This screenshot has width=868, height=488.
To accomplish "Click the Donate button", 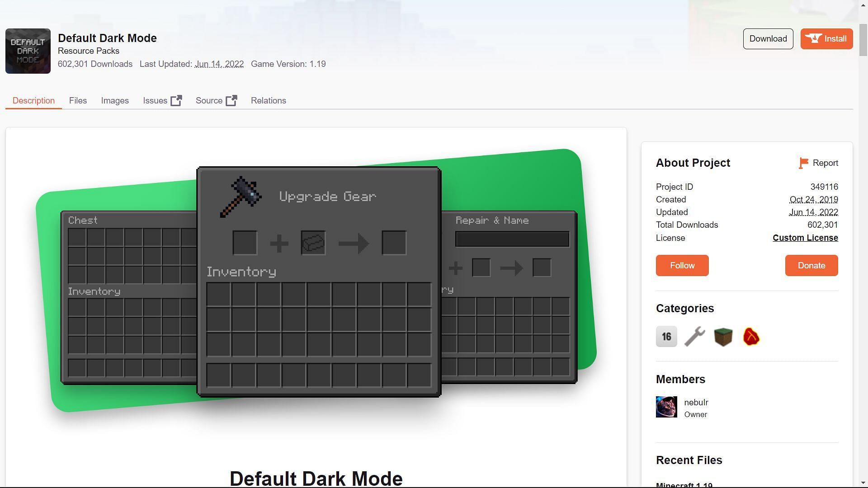I will tap(811, 266).
